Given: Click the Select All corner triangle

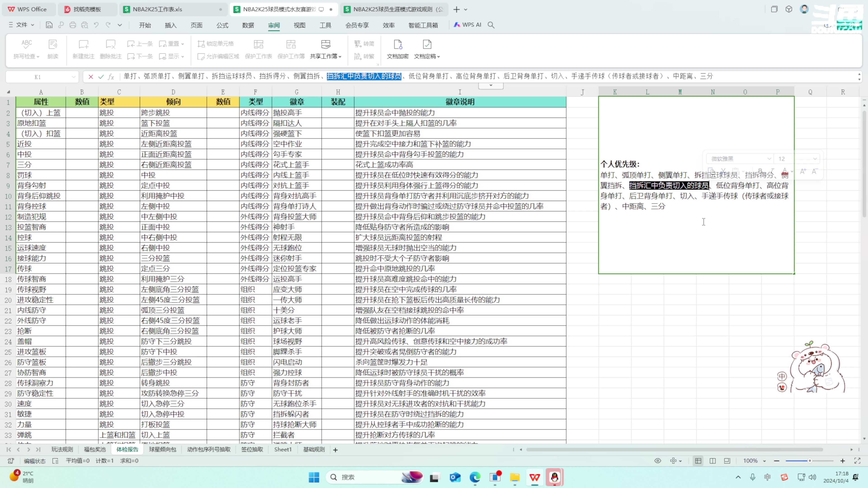Looking at the screenshot, I should [8, 92].
